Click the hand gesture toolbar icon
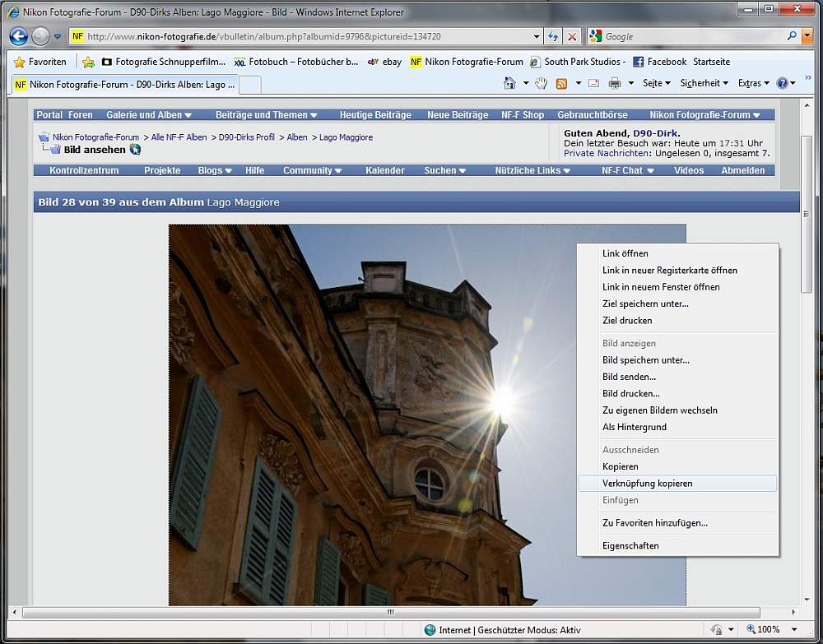This screenshot has height=644, width=823. click(542, 83)
